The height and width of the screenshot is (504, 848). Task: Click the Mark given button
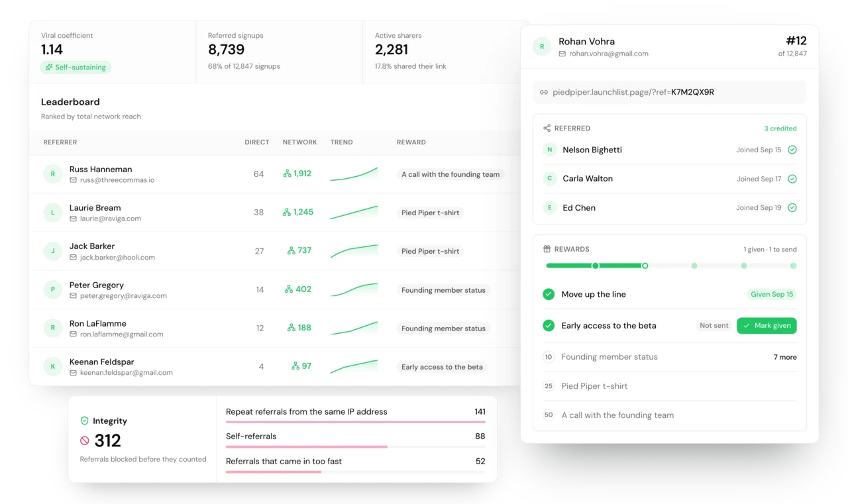tap(767, 326)
